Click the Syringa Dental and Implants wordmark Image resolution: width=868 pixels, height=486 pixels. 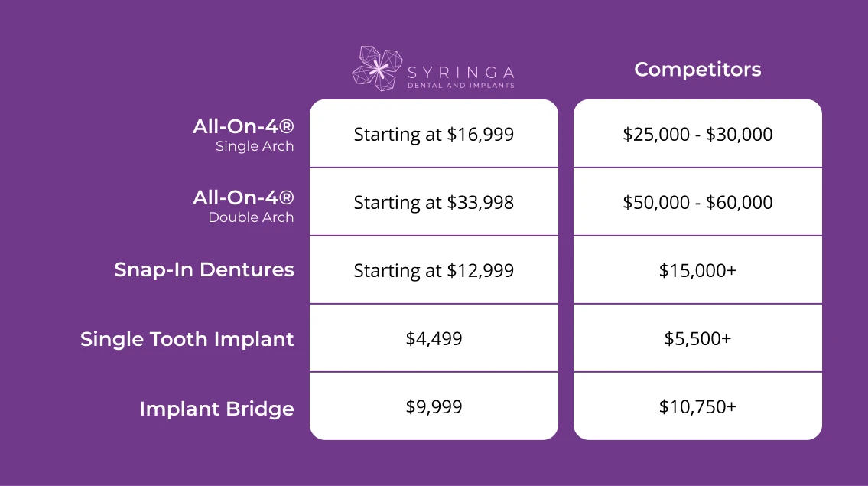pyautogui.click(x=461, y=76)
